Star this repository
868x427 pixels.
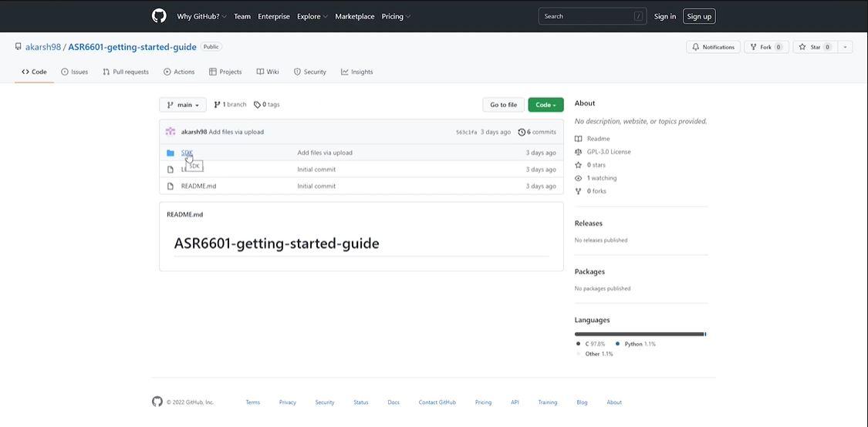coord(814,47)
